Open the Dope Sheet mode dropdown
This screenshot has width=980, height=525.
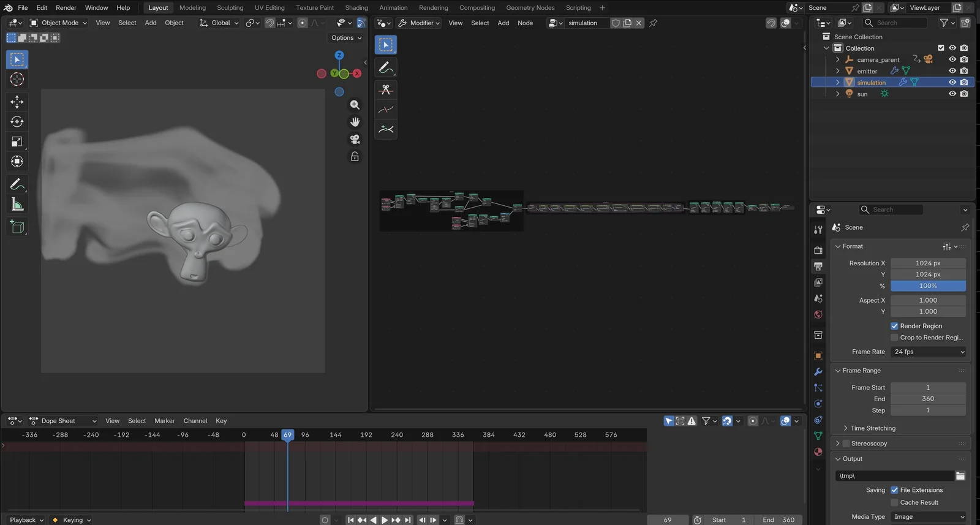[64, 421]
